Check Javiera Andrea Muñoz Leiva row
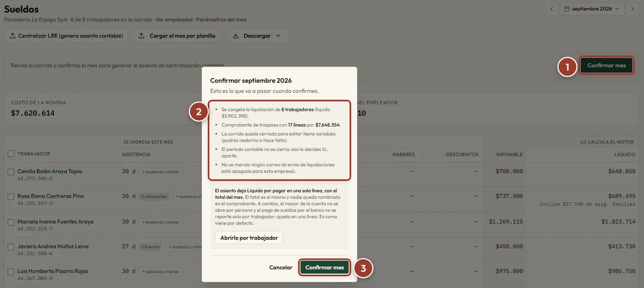The width and height of the screenshot is (644, 288). (x=11, y=247)
